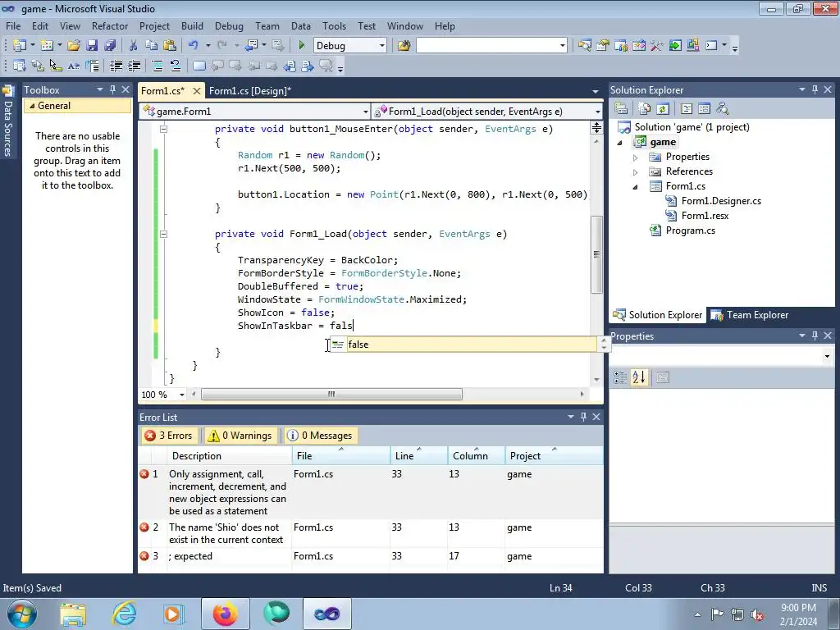Screen dimensions: 840x630
Task: Switch to the Team Explorer tab
Action: 750,315
